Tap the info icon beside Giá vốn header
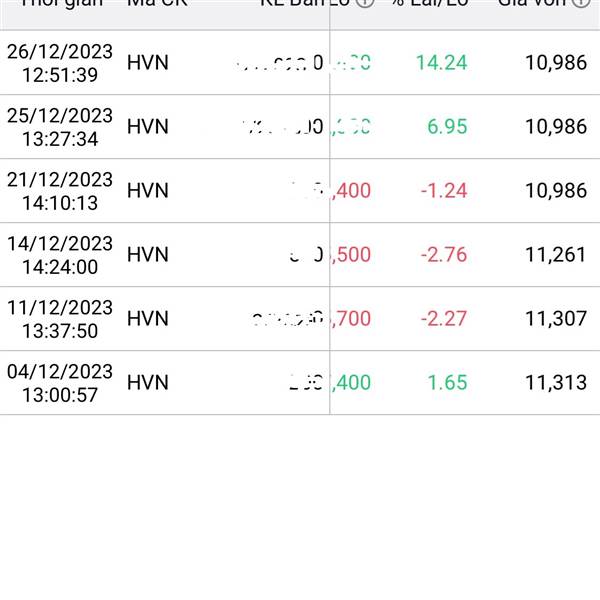Viewport: 600px width, 600px height. point(582,2)
